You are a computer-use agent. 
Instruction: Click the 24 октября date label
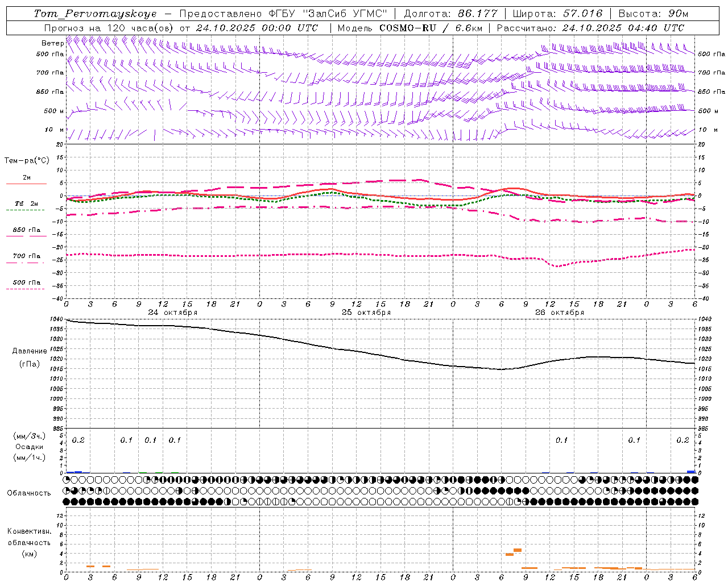tap(173, 313)
